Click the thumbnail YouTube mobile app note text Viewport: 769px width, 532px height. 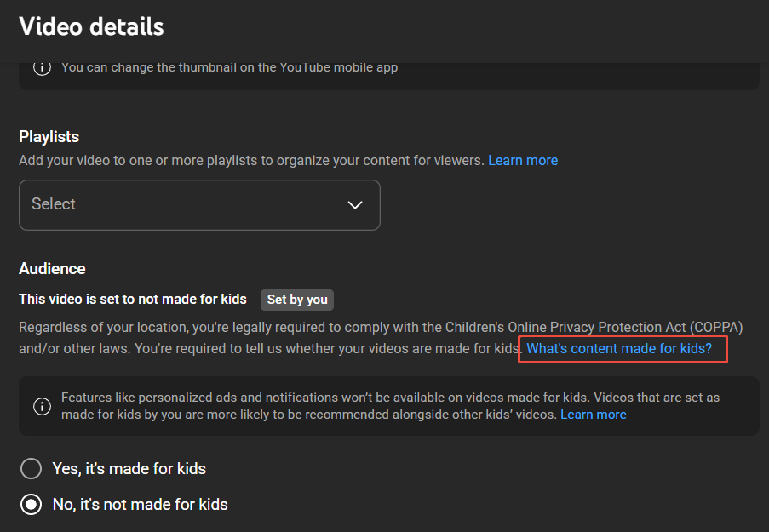229,67
